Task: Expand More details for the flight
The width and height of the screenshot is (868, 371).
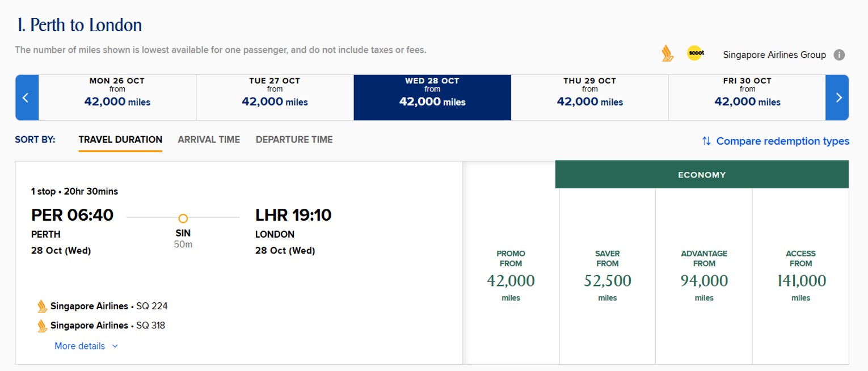Action: click(86, 346)
